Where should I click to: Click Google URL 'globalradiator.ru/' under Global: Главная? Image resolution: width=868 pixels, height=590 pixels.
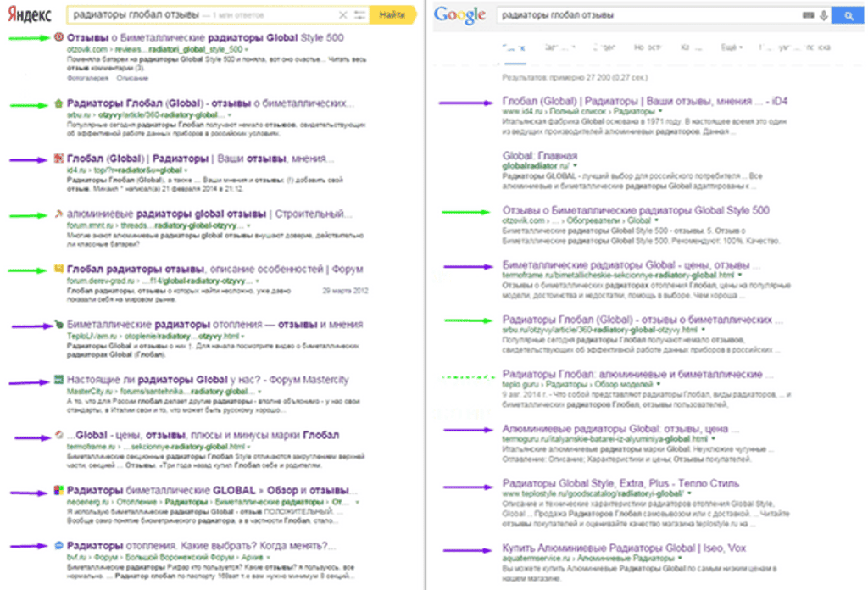pyautogui.click(x=536, y=166)
